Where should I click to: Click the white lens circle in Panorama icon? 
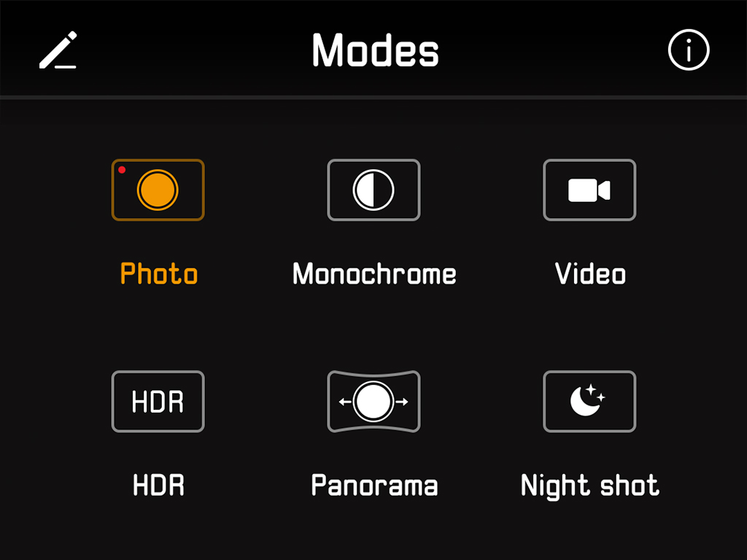point(373,402)
